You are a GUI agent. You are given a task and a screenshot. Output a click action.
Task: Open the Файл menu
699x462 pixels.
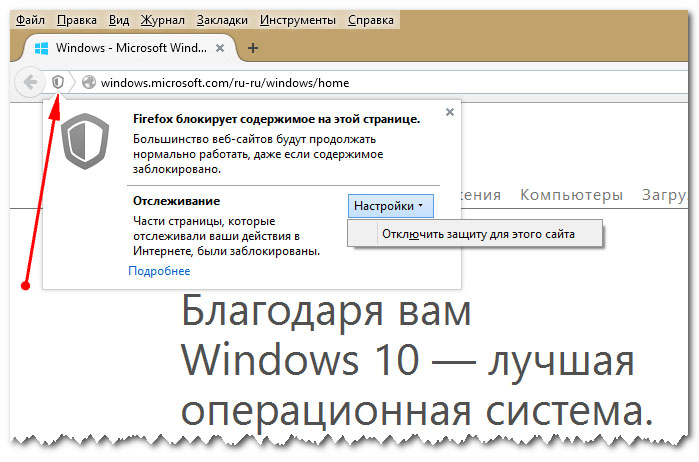pyautogui.click(x=30, y=20)
